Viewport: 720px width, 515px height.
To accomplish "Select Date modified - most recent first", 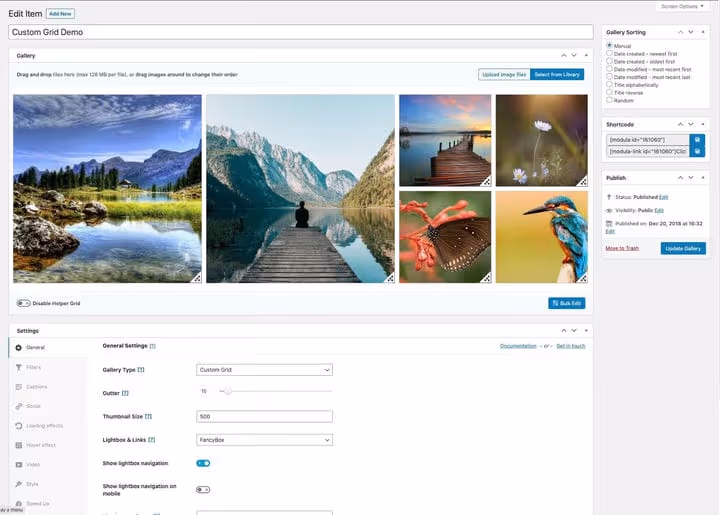I will point(609,69).
